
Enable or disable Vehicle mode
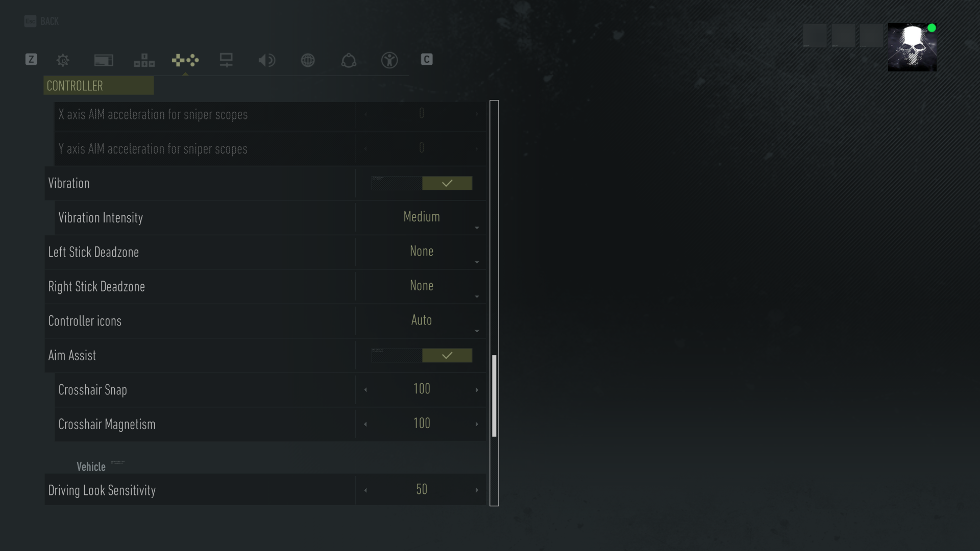pyautogui.click(x=117, y=466)
